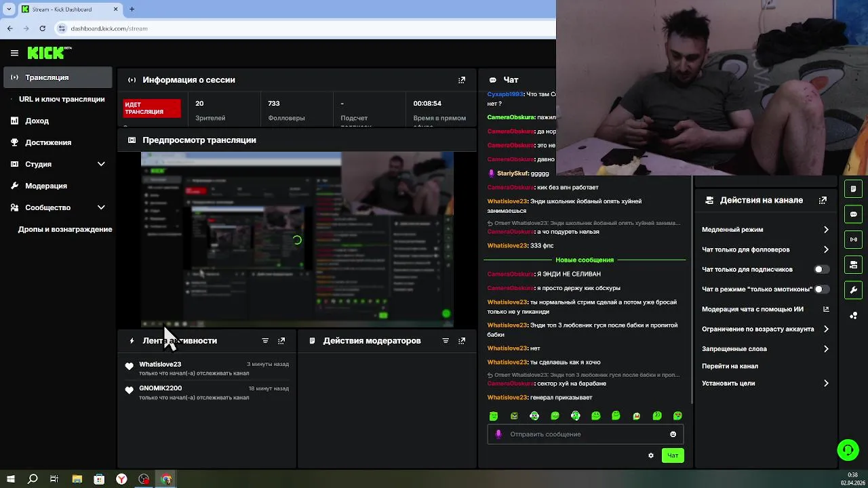
Task: Click the broadcast signal icon in right strip
Action: 853,239
